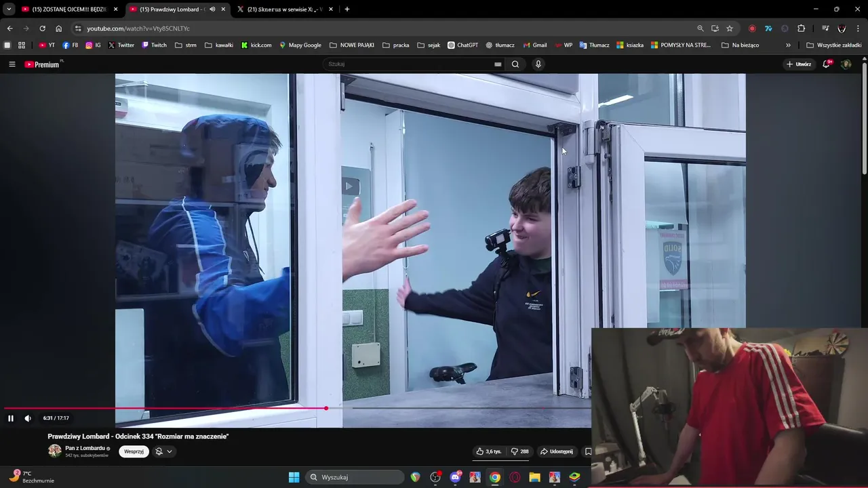Open the browser extensions puzzle icon
This screenshot has height=488, width=868.
(801, 28)
